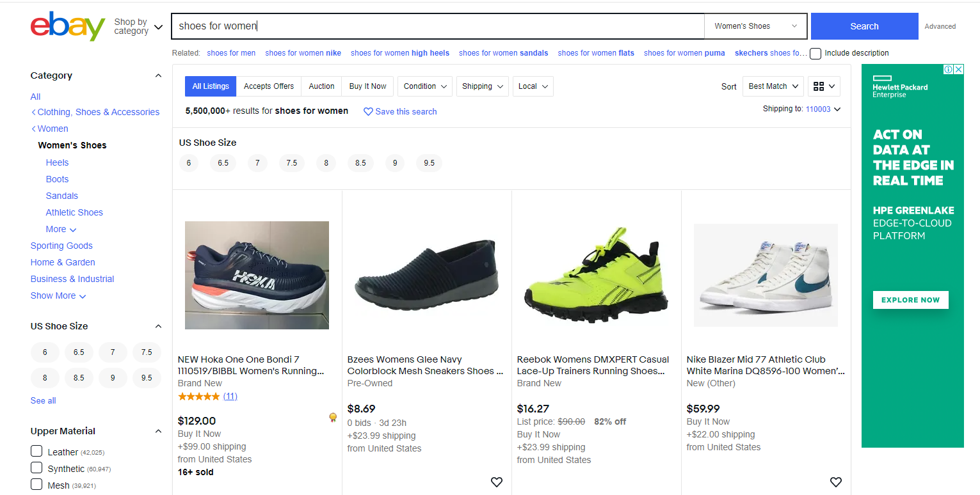The width and height of the screenshot is (980, 495).
Task: Change the Shipping to 110003 location
Action: 823,109
